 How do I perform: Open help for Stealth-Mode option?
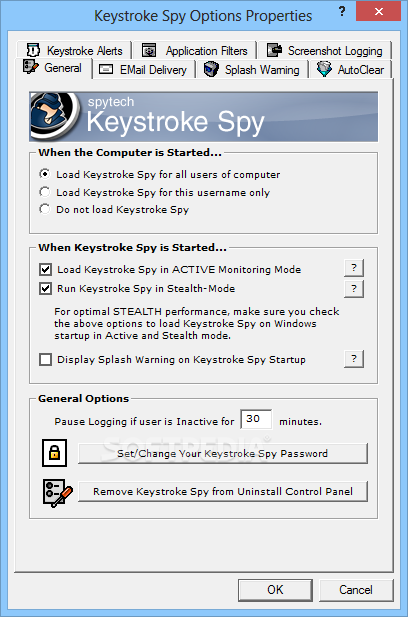coord(354,289)
